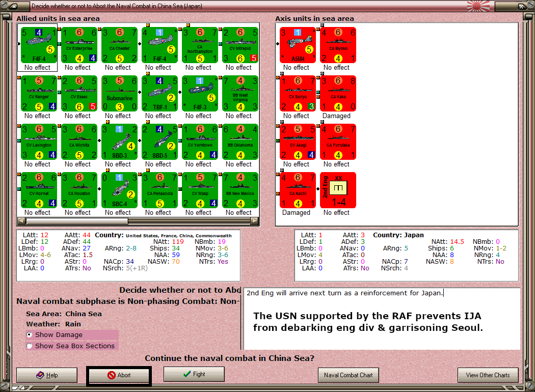Click the "2nd Eng will arrive next turn" message

click(344, 293)
